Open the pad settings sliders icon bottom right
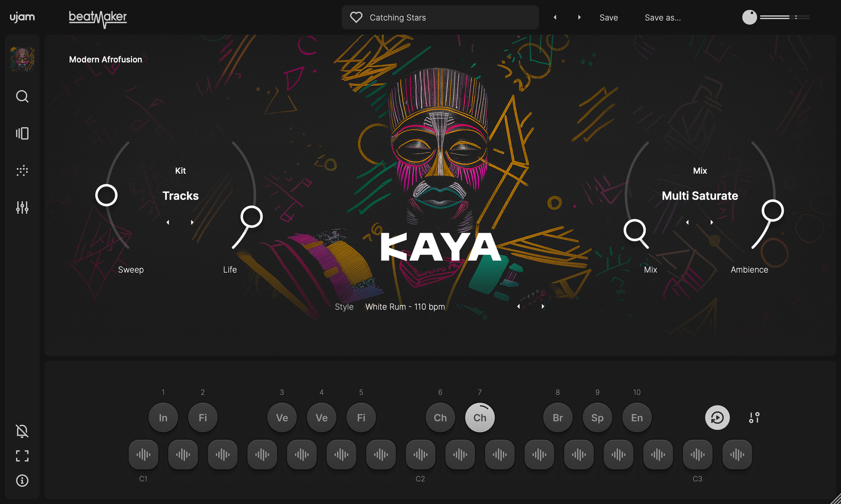841x504 pixels. click(x=754, y=418)
